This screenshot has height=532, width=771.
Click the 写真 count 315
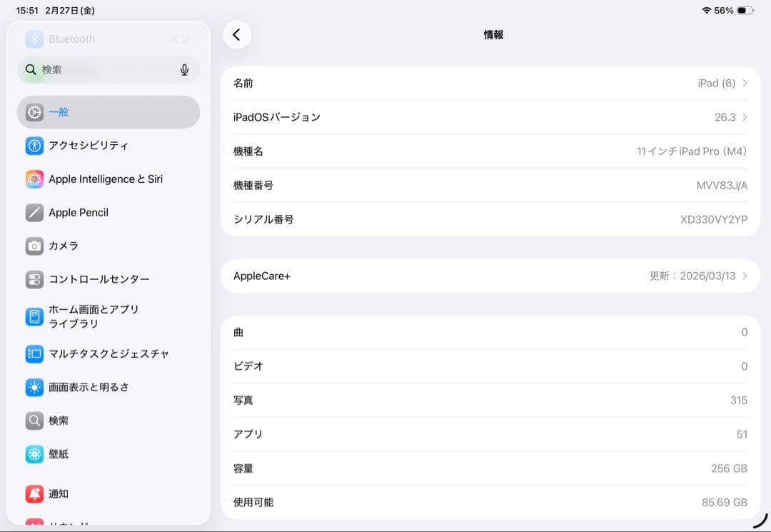pos(739,400)
